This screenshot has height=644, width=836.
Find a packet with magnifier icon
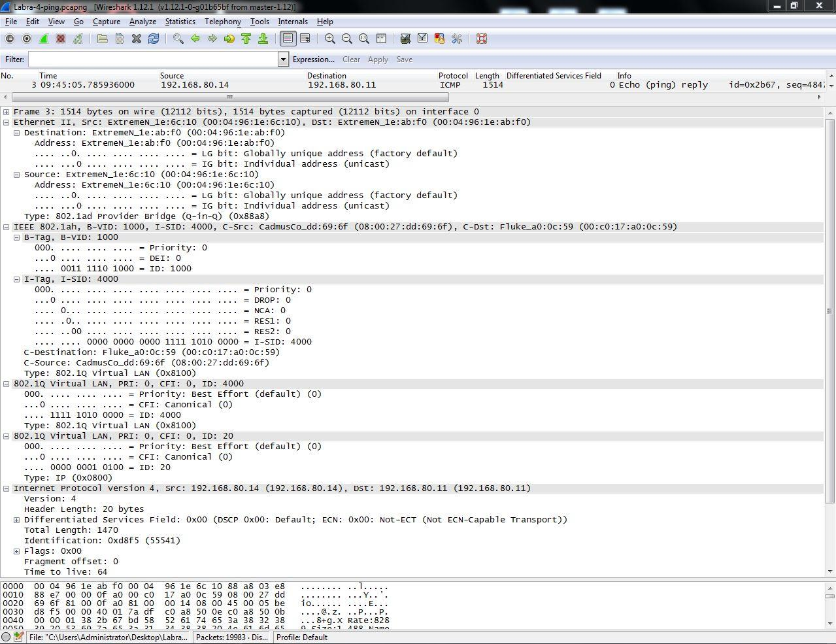point(178,39)
